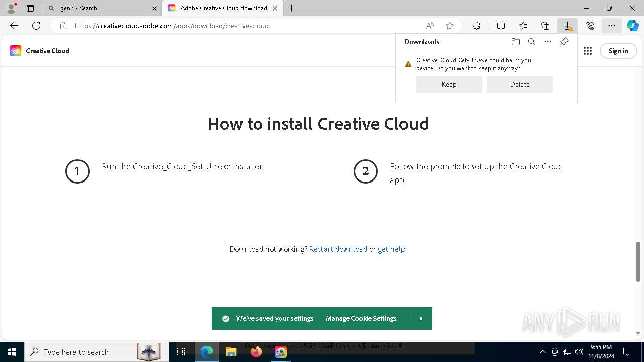The width and height of the screenshot is (644, 362).
Task: Open Browser essentials heart icon
Action: click(590, 26)
